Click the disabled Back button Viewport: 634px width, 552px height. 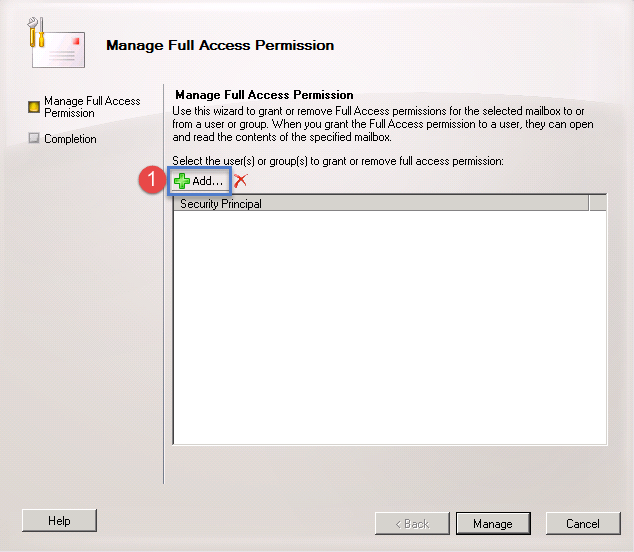(x=412, y=524)
